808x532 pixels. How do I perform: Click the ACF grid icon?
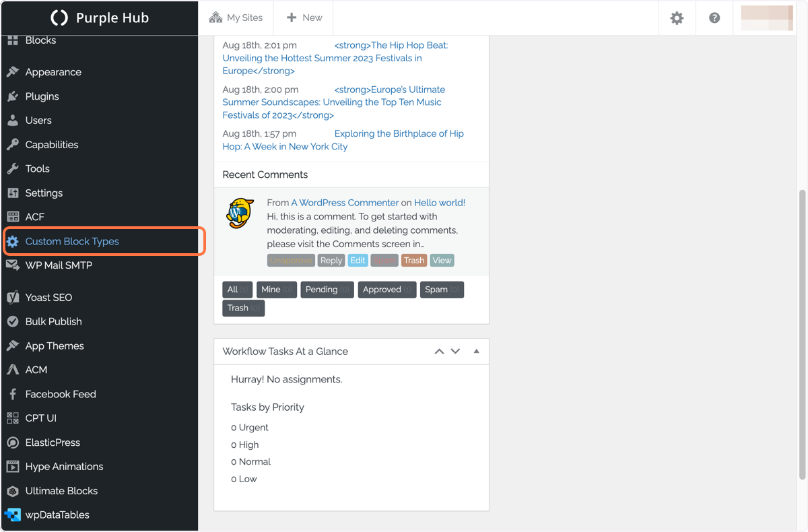tap(13, 217)
